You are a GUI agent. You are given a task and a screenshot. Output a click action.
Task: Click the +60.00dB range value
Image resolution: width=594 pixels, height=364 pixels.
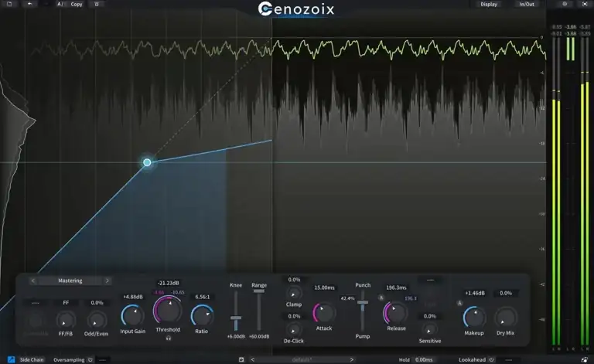click(259, 336)
